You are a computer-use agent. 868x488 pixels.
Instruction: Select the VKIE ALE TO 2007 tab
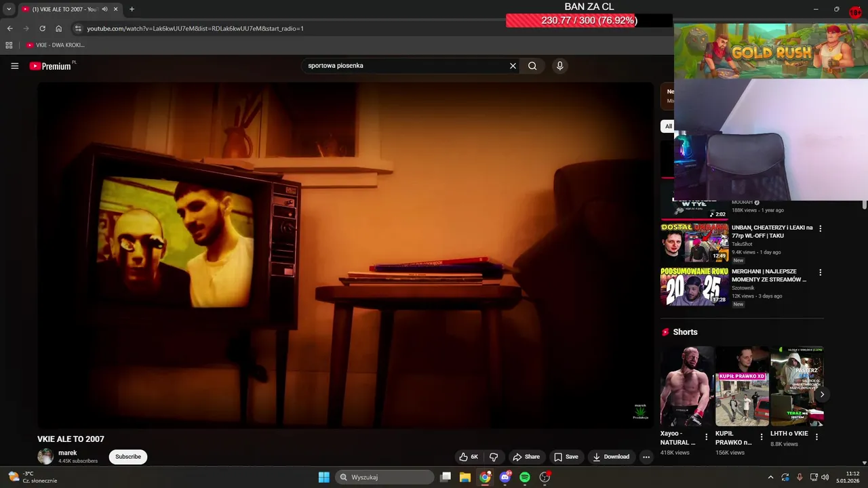[x=71, y=9]
